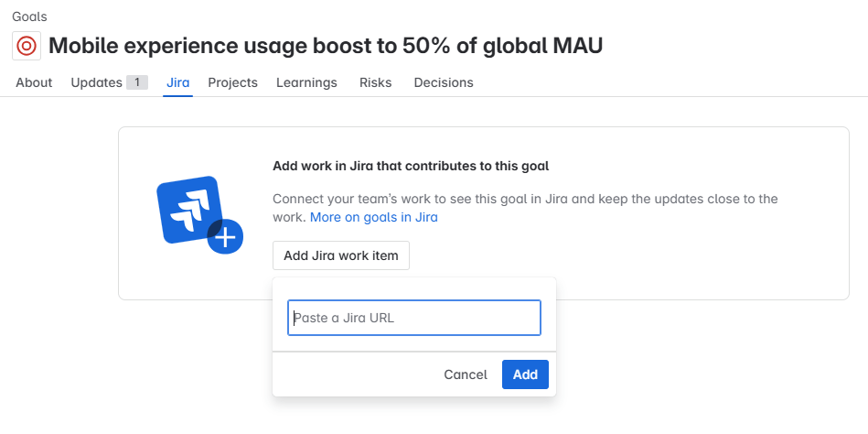Focus the Paste a Jira URL field
868x434 pixels.
tap(414, 318)
